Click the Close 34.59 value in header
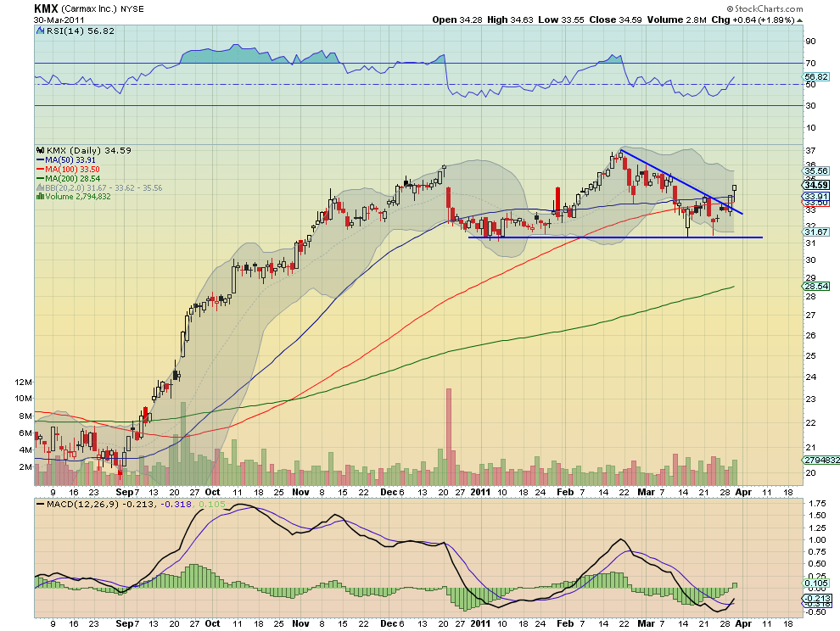Image resolution: width=840 pixels, height=631 pixels. 615,20
